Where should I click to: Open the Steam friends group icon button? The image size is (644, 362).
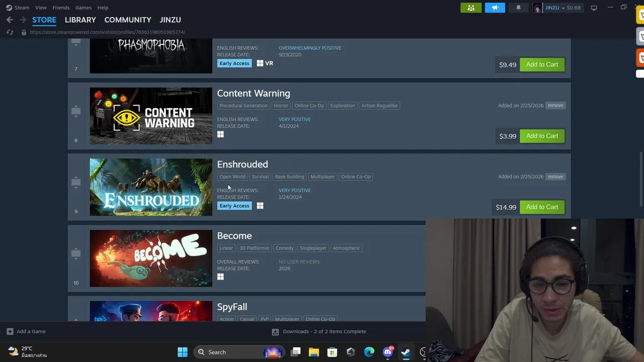(471, 8)
